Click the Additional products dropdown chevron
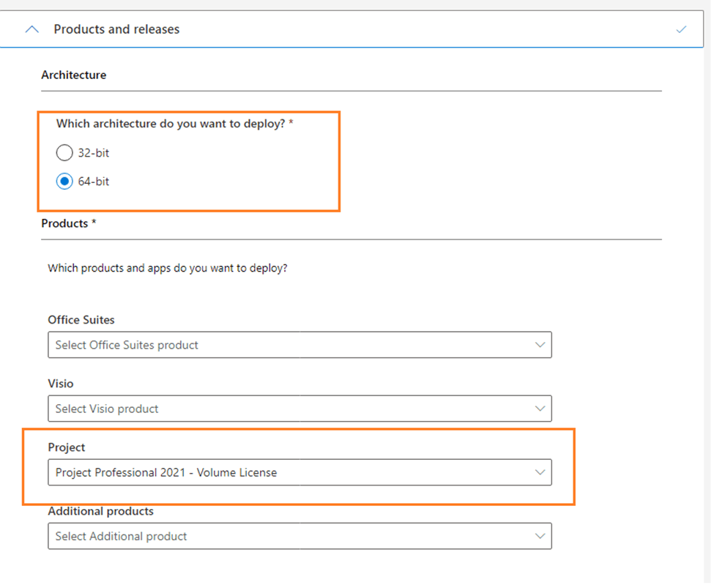The width and height of the screenshot is (714, 588). pyautogui.click(x=540, y=535)
